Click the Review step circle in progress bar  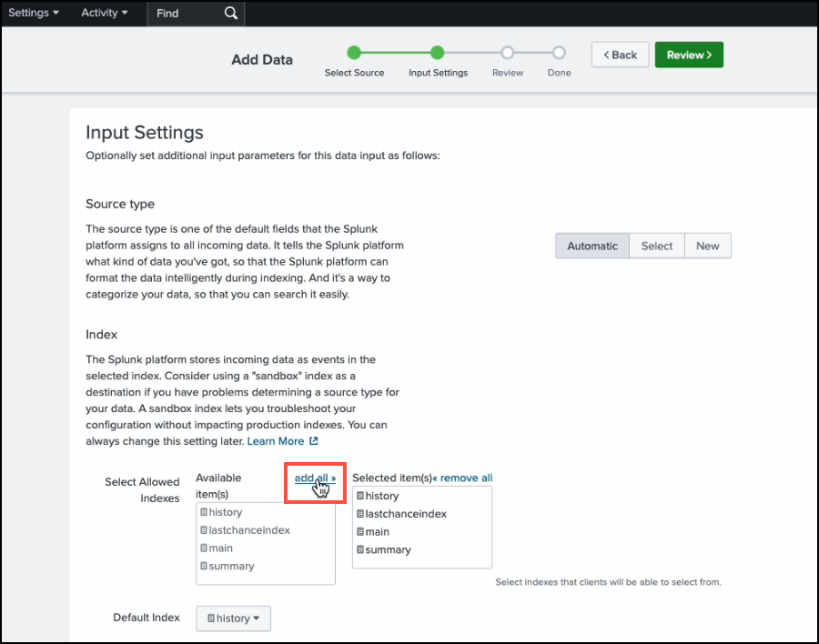(508, 53)
